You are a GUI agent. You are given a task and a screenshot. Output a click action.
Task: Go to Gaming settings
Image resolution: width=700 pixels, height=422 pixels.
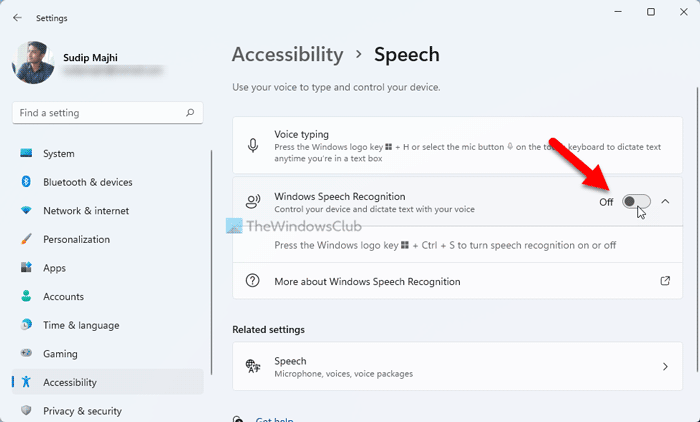(x=107, y=353)
